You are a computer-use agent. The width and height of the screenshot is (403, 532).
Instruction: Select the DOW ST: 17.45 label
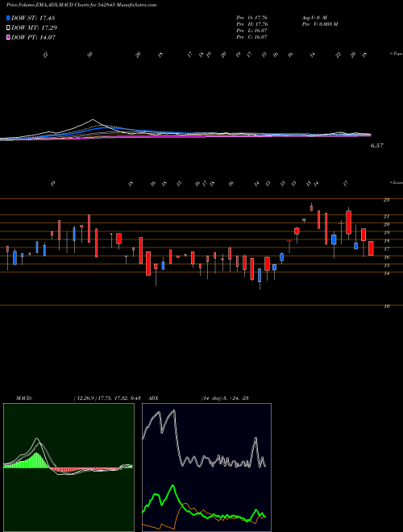(x=33, y=18)
